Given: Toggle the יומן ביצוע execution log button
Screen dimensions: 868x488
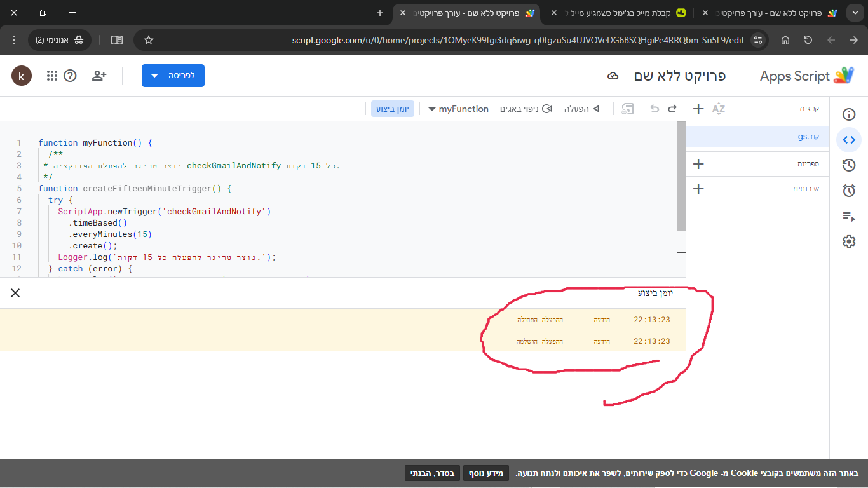Looking at the screenshot, I should [x=393, y=109].
